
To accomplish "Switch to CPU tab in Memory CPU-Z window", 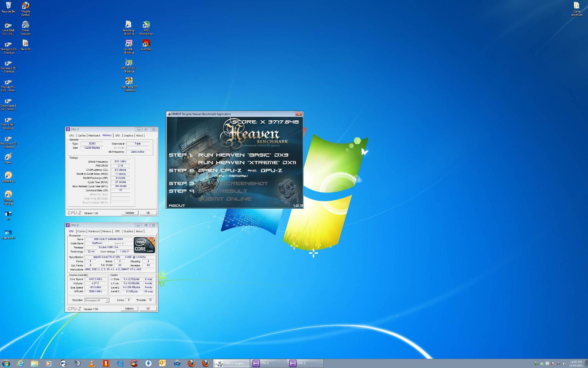I will pos(72,135).
